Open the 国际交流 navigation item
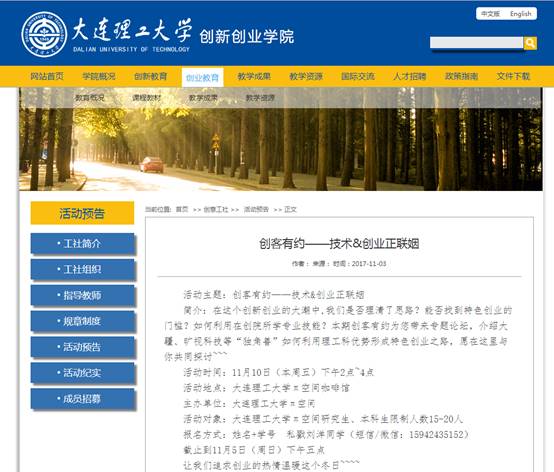Image resolution: width=554 pixels, height=472 pixels. tap(358, 76)
